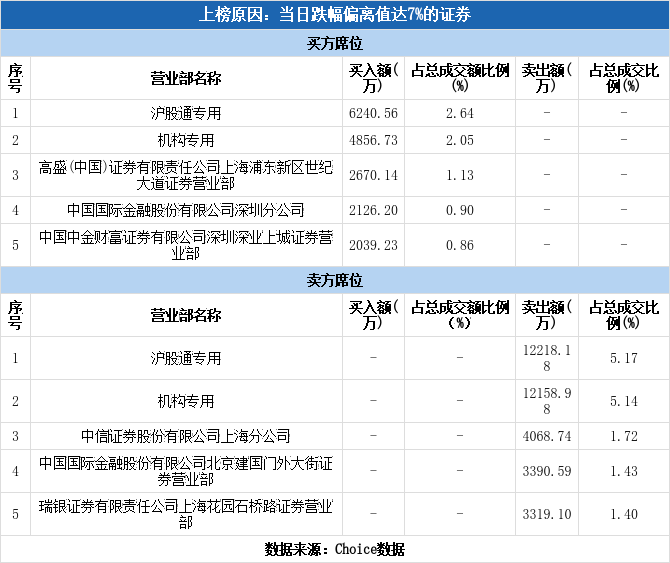670x563 pixels.
Task: Click 瑞银证券 上海花园石桥路 row name
Action: pos(186,514)
